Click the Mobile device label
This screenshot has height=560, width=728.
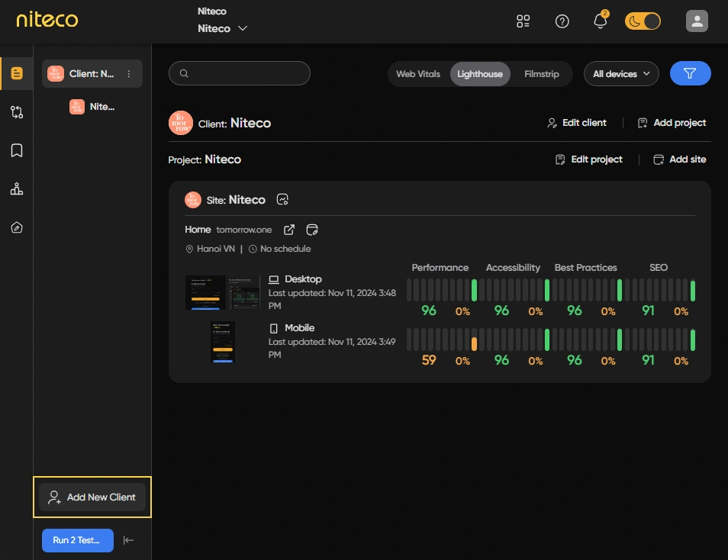tap(299, 328)
